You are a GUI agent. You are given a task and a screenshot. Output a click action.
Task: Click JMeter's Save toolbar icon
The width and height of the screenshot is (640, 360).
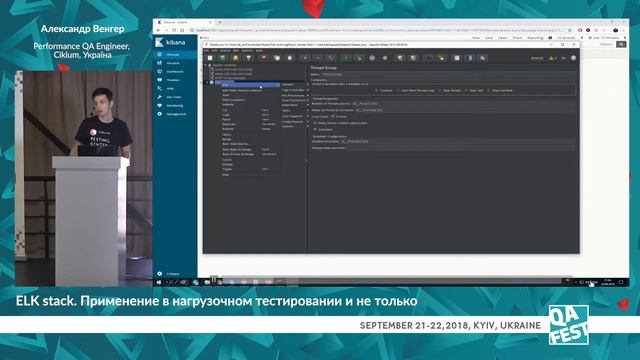click(249, 58)
